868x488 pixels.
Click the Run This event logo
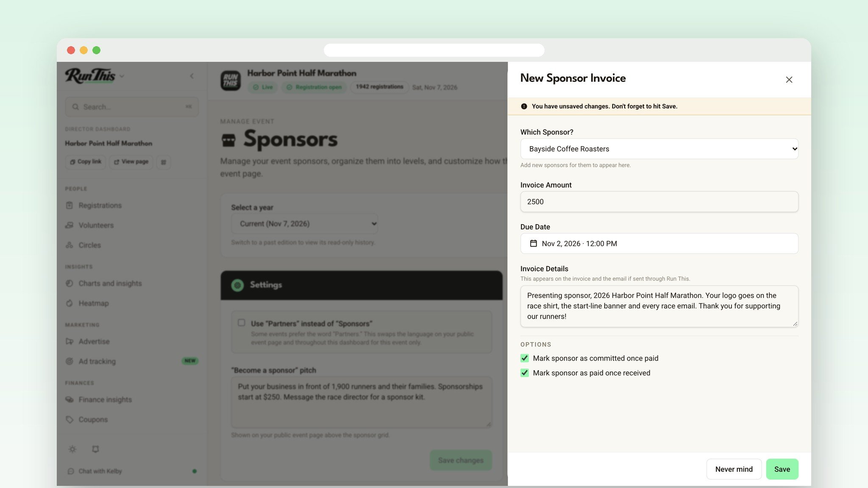click(231, 80)
